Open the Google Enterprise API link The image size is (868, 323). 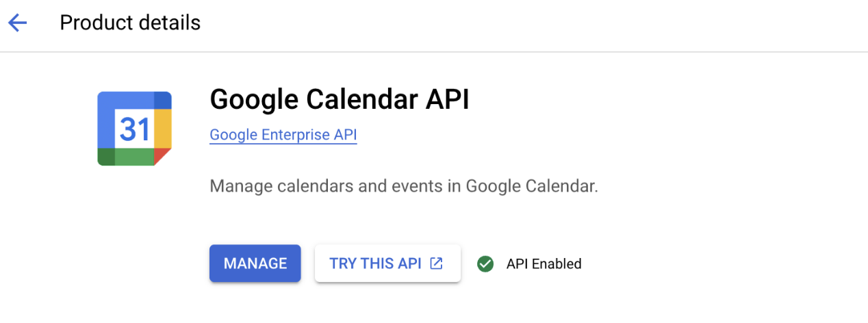coord(283,135)
